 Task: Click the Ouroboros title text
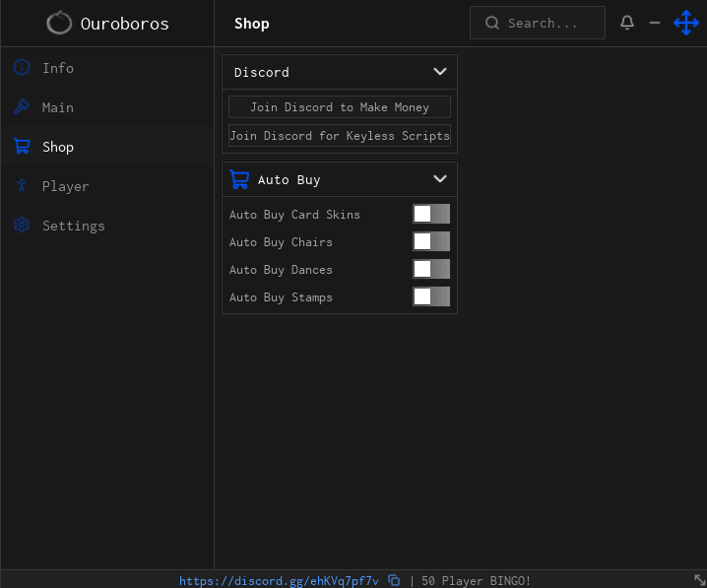point(124,24)
